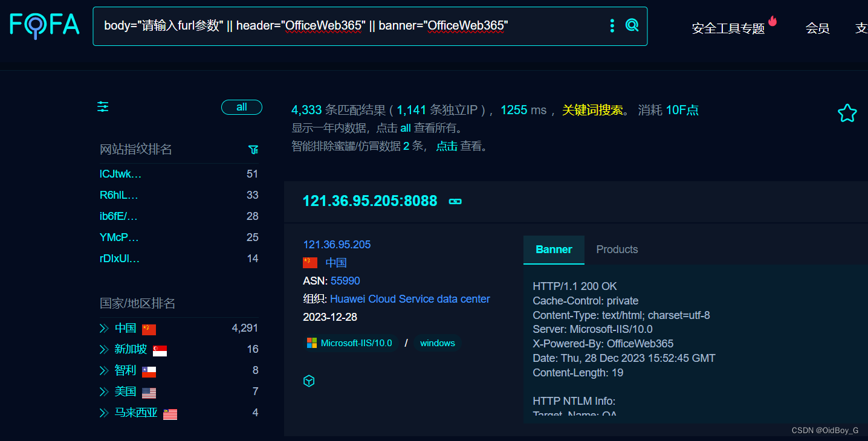Click the 中国 name in country ranking
Screen dimensions: 868x441
tap(126, 328)
